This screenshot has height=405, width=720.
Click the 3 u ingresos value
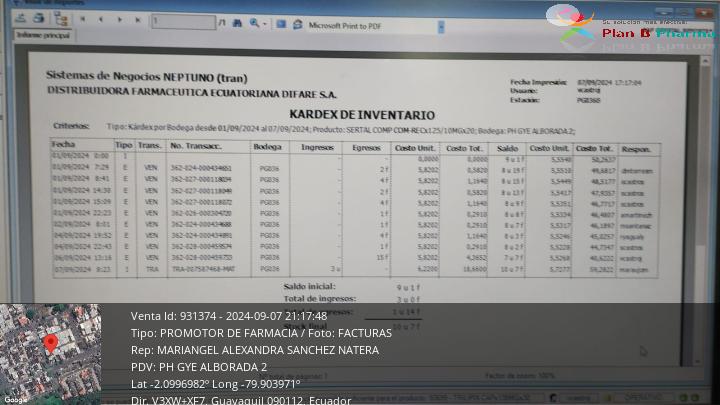(x=335, y=269)
